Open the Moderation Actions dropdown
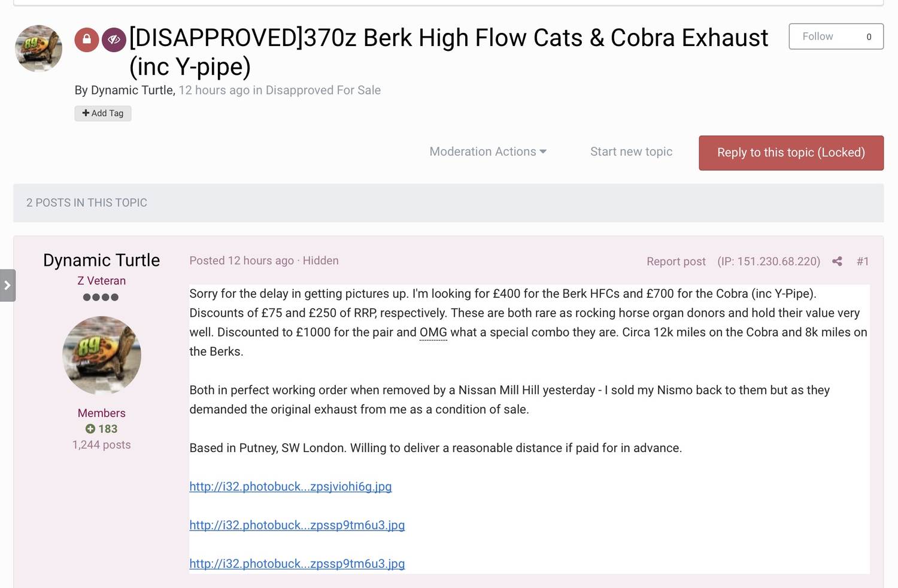 pos(488,152)
